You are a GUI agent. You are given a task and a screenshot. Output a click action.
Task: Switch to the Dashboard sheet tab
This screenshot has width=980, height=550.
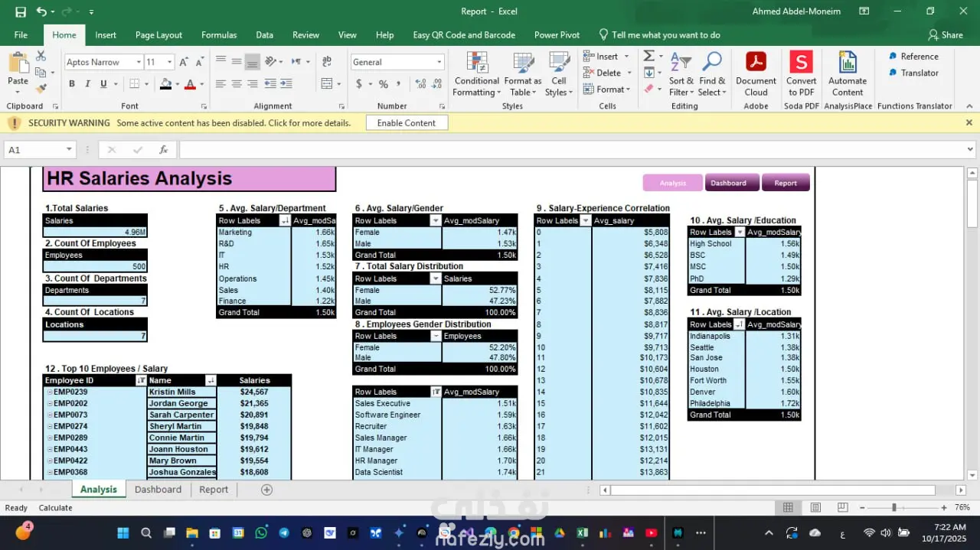158,490
